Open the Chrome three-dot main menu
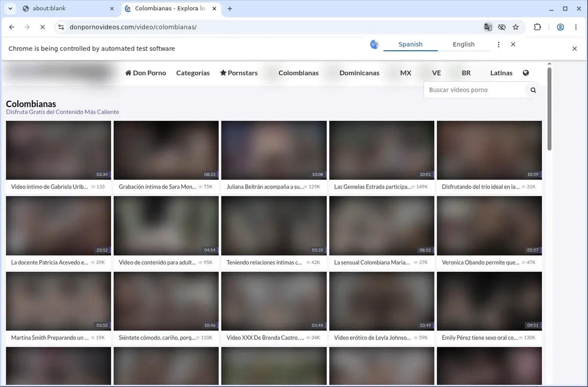The width and height of the screenshot is (588, 387). tap(576, 27)
